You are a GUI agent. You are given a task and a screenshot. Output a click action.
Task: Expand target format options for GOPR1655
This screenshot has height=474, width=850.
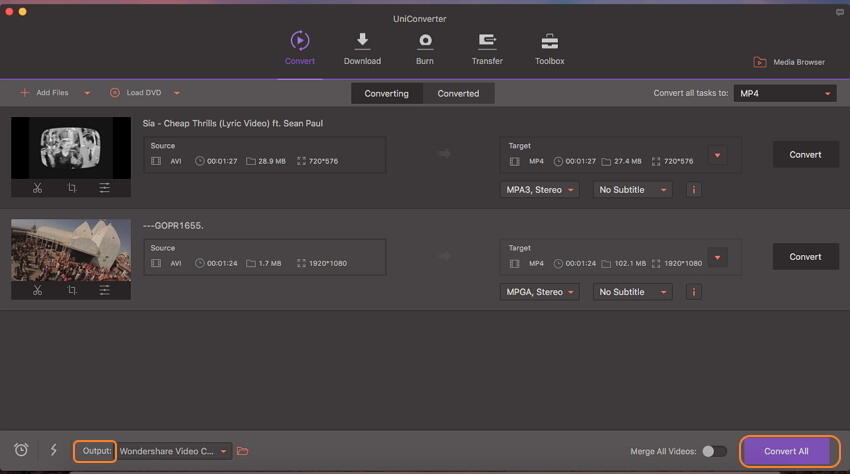(x=717, y=257)
